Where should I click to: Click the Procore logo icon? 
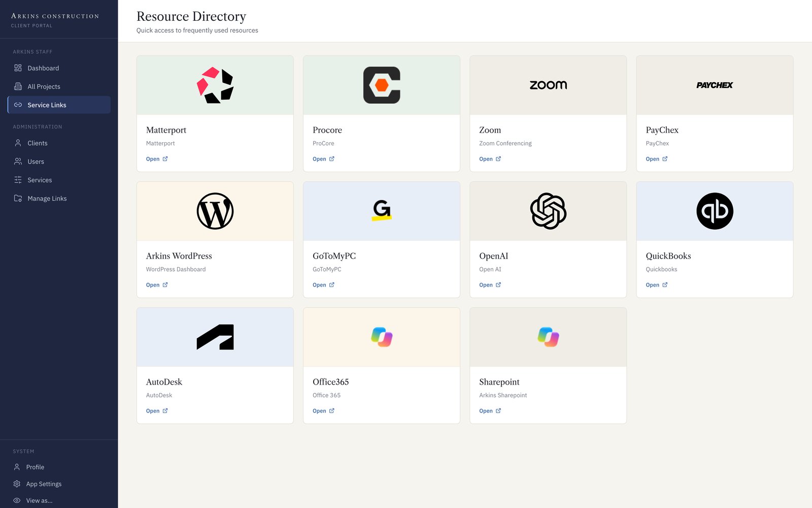coord(382,85)
